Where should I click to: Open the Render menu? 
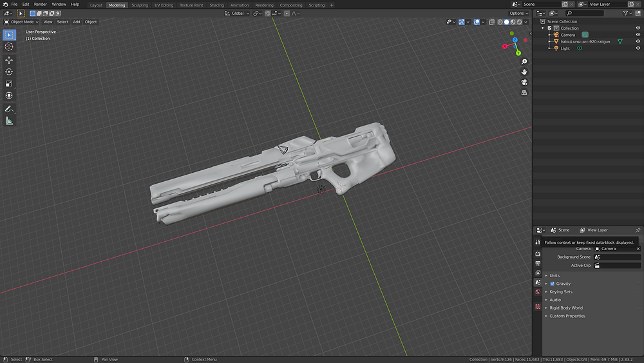pyautogui.click(x=40, y=4)
